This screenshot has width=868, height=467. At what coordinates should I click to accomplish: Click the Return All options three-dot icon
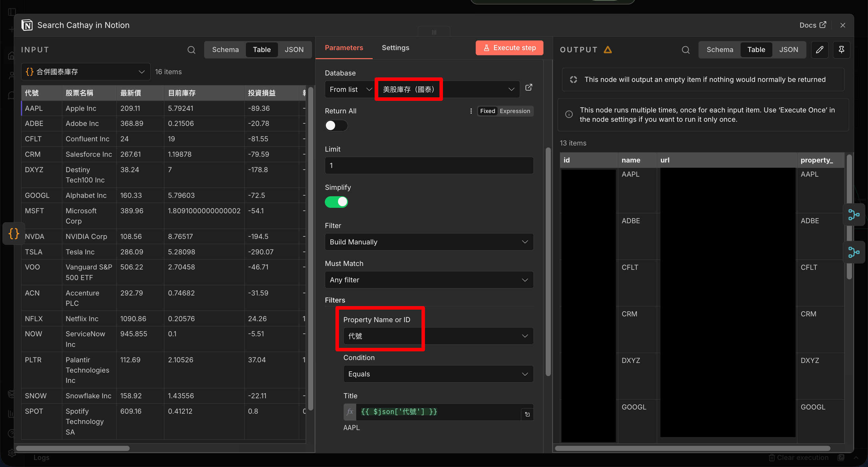(471, 111)
